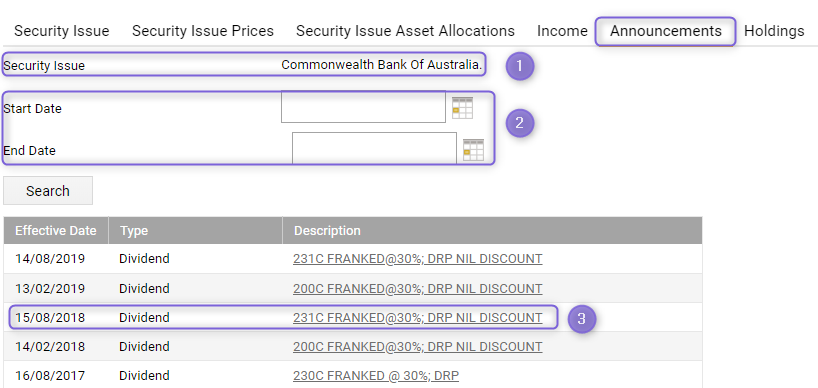Open the 230C FRANKED @ 30%; DRP link
818x388 pixels.
pyautogui.click(x=376, y=376)
